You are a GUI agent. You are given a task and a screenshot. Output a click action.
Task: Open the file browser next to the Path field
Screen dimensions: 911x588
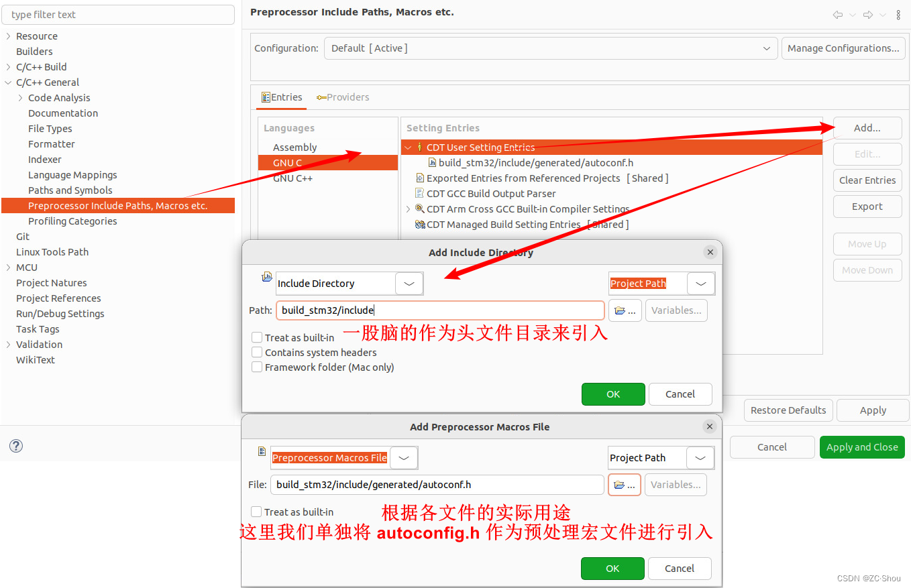pyautogui.click(x=625, y=310)
